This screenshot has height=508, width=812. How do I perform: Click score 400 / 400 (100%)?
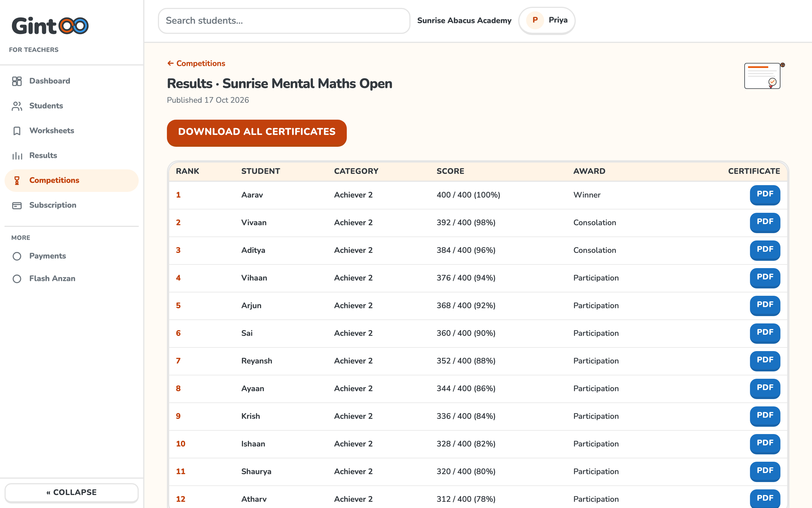point(468,195)
